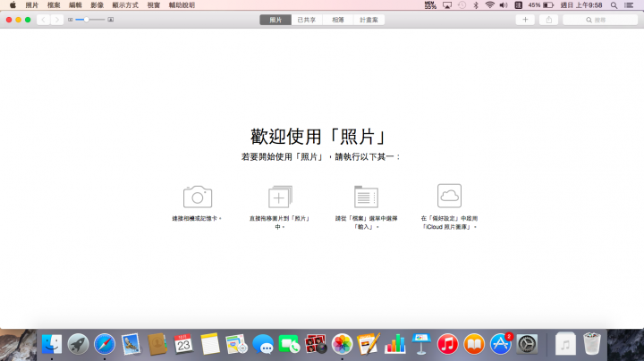
Task: Open Maps in the Dock
Action: click(236, 344)
